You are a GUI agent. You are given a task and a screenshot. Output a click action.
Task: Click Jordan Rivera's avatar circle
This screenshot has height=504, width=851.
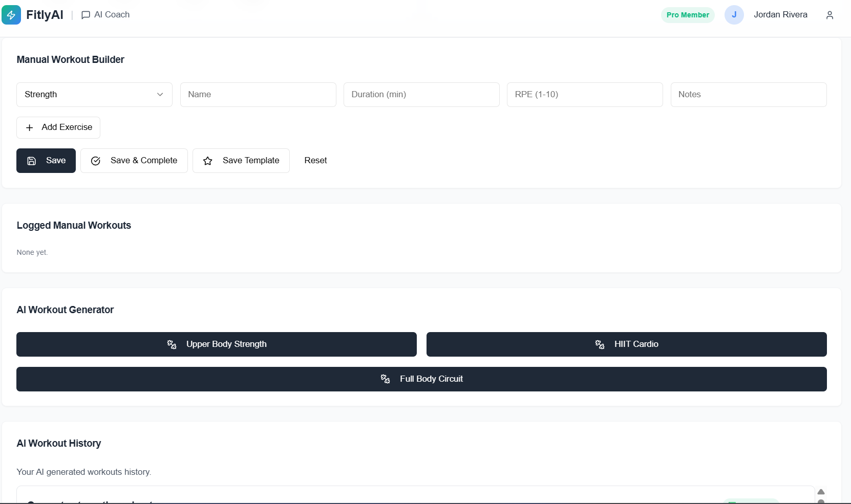[735, 15]
